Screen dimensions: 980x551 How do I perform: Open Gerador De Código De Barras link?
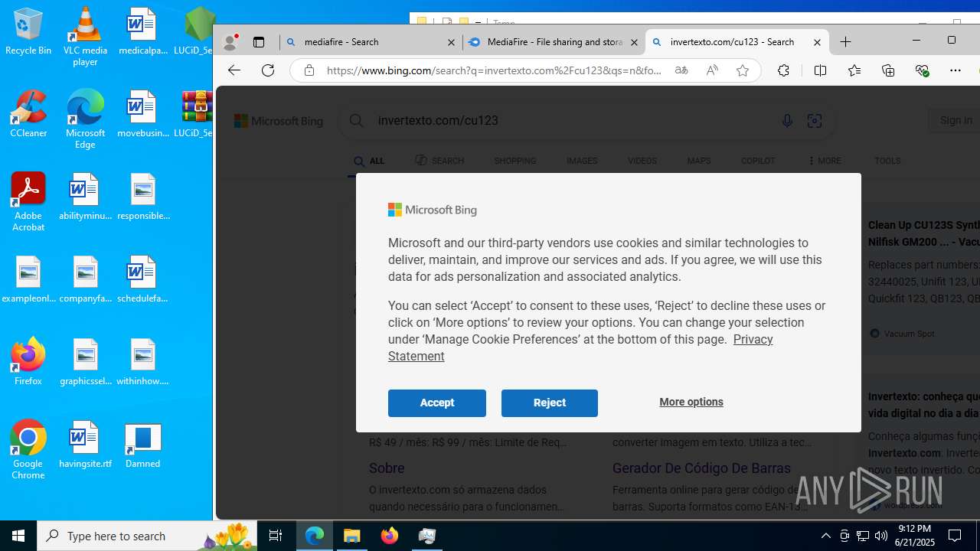point(701,468)
